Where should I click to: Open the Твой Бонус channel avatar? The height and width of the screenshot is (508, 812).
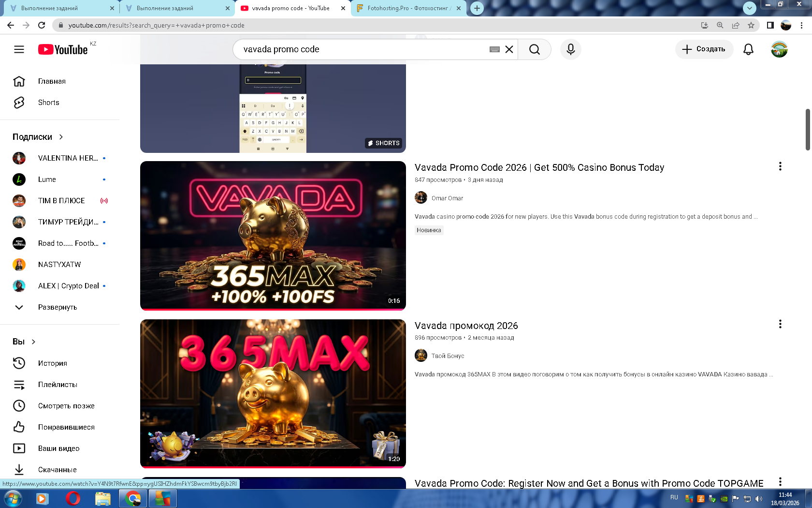tap(421, 356)
